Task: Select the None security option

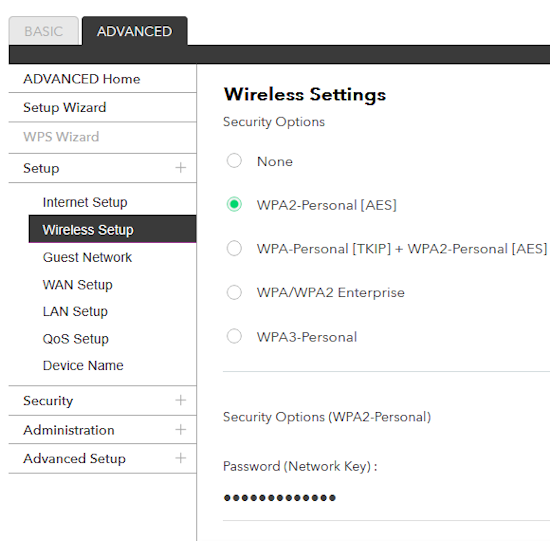Action: click(234, 161)
